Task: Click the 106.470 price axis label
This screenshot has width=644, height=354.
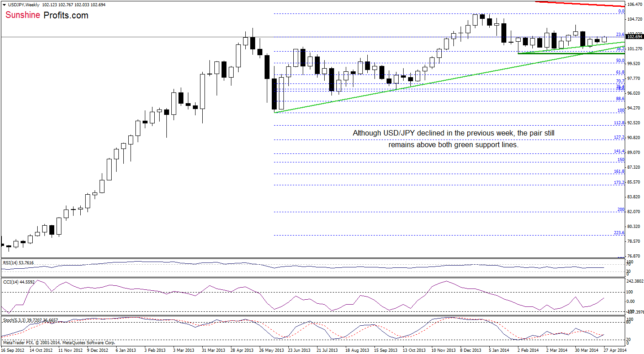Action: tap(634, 4)
